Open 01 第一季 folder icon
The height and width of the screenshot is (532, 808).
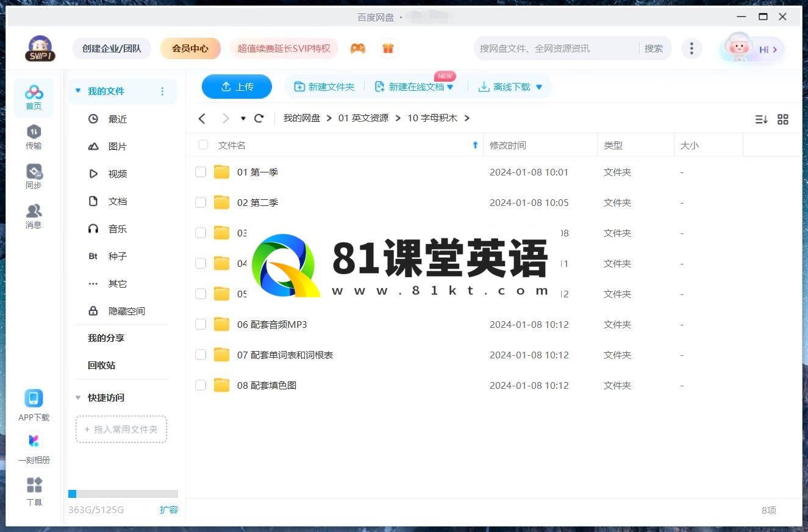coord(221,172)
